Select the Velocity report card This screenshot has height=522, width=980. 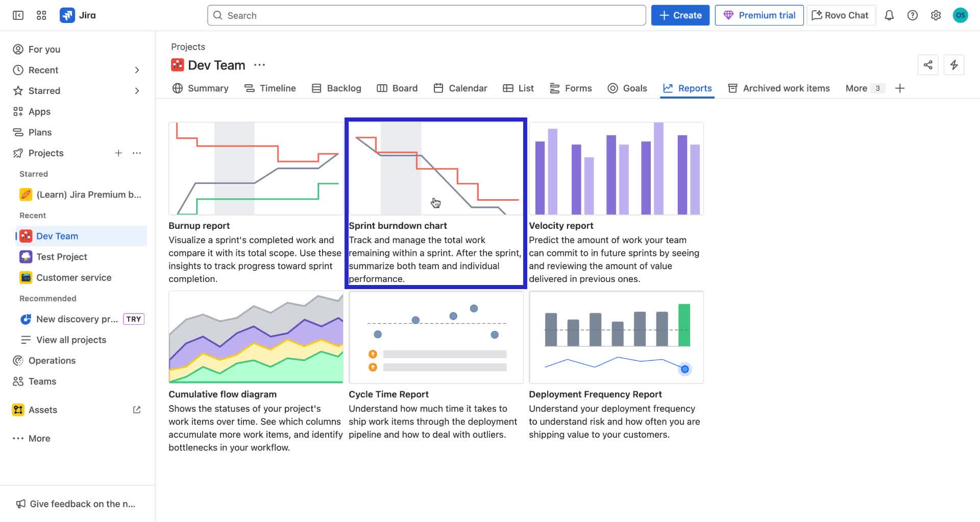coord(616,202)
